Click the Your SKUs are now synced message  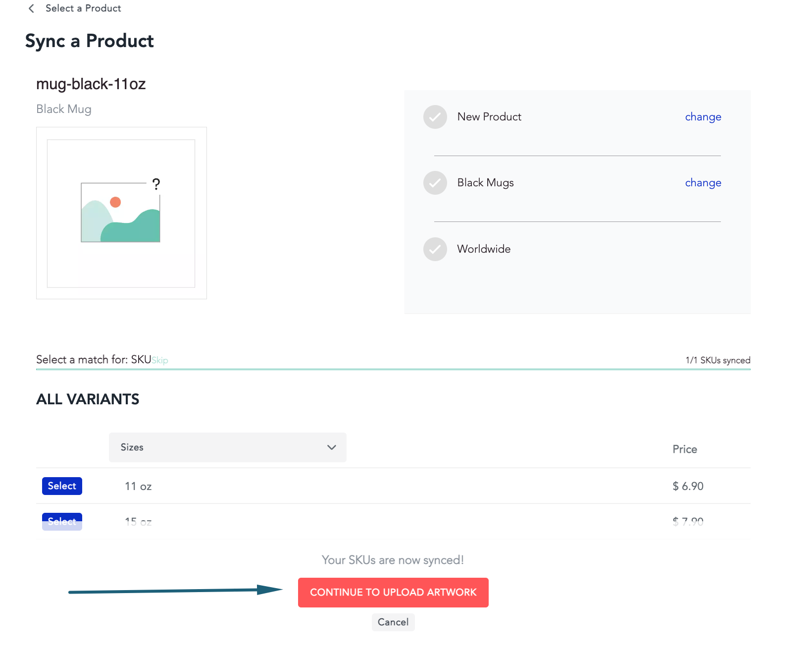point(393,560)
